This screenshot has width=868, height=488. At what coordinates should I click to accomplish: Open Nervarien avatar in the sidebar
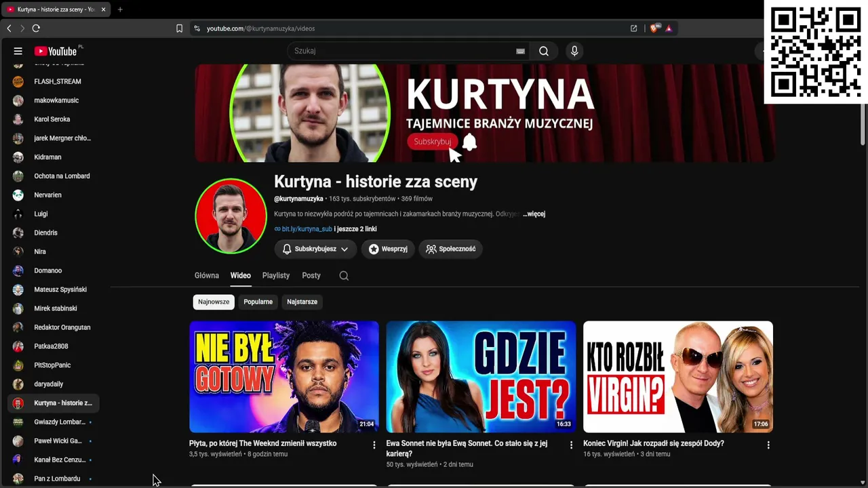[x=18, y=195]
